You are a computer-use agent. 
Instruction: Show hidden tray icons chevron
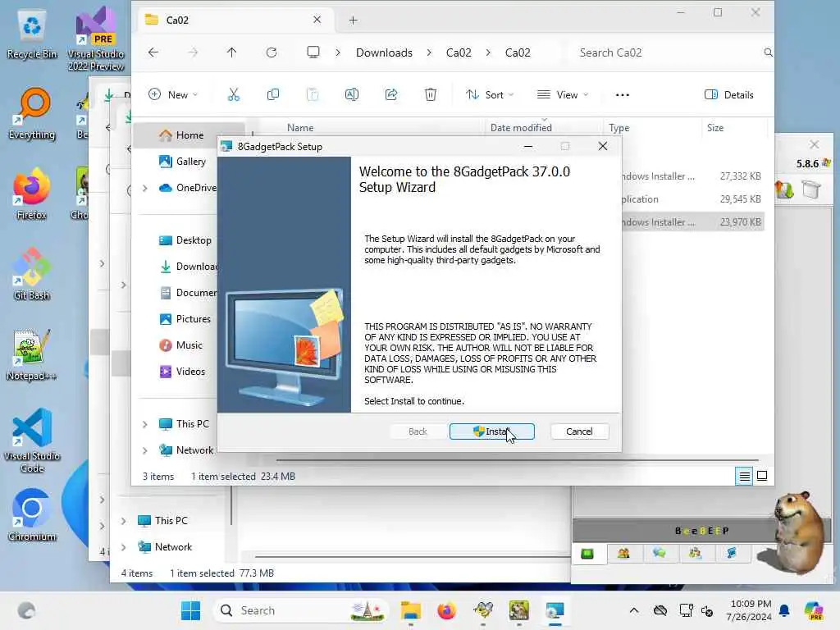pyautogui.click(x=634, y=610)
